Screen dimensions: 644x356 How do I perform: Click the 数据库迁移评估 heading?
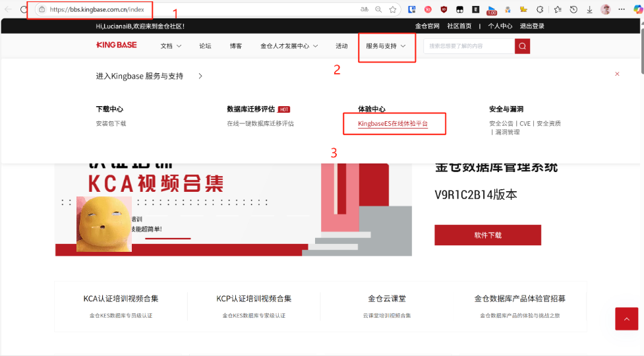250,109
